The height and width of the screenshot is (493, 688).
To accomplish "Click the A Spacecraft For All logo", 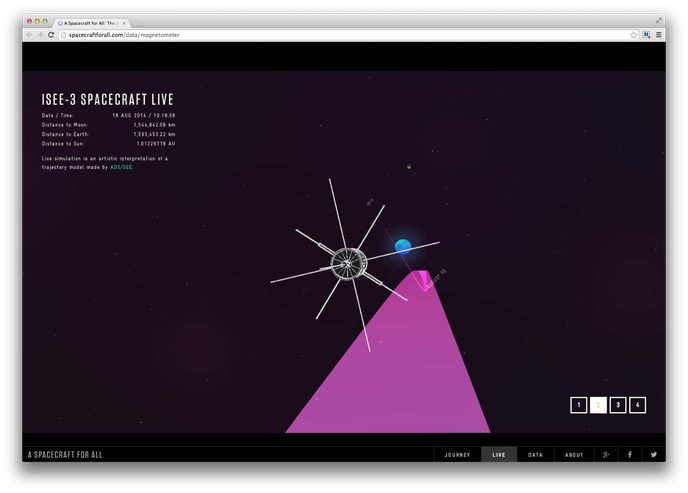I will [65, 454].
